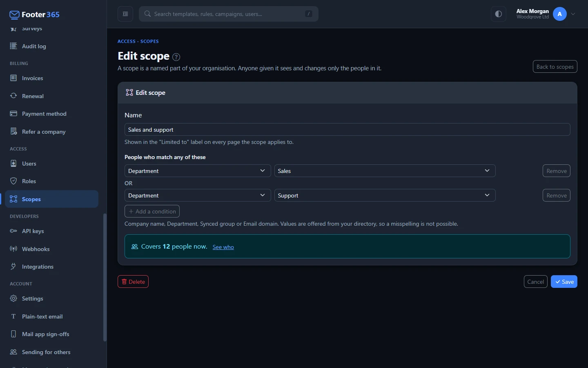Click the Webhooks broadcast icon
This screenshot has height=368, width=588.
coord(13,249)
